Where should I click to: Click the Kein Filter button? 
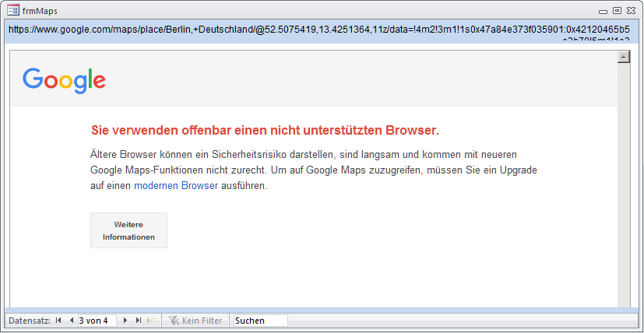pyautogui.click(x=195, y=321)
